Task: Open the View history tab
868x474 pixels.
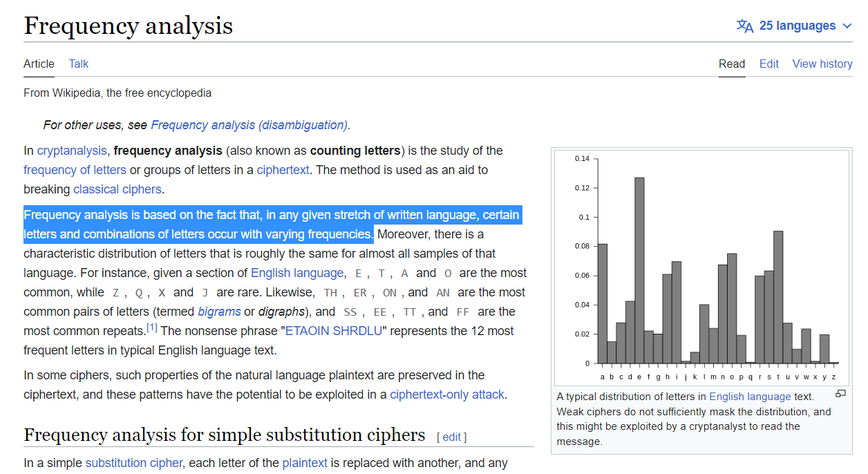Action: click(822, 64)
